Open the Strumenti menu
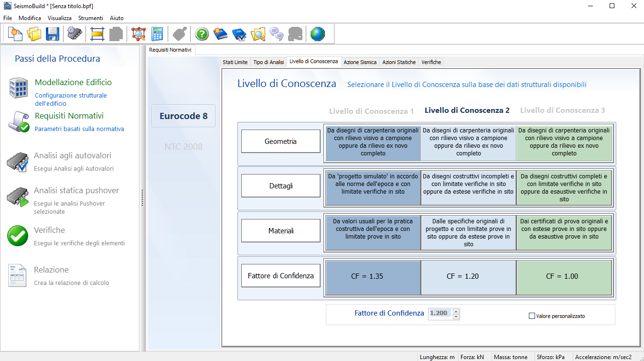This screenshot has width=644, height=361. tap(90, 18)
